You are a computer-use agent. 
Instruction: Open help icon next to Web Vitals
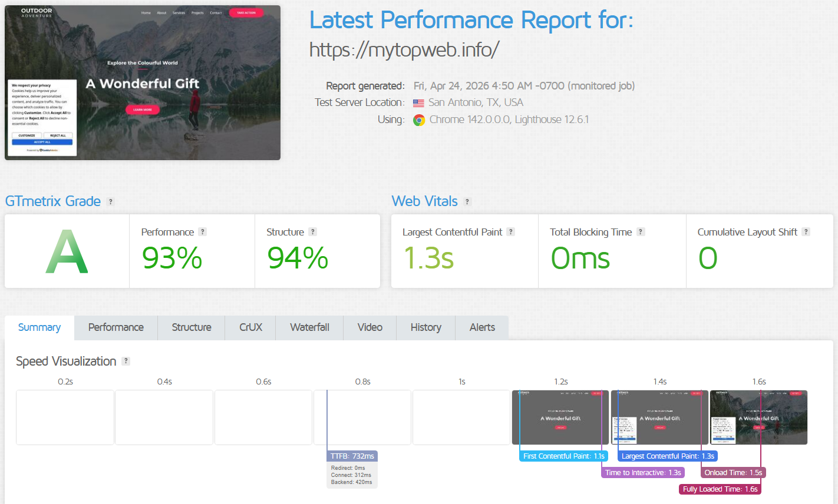coord(467,201)
